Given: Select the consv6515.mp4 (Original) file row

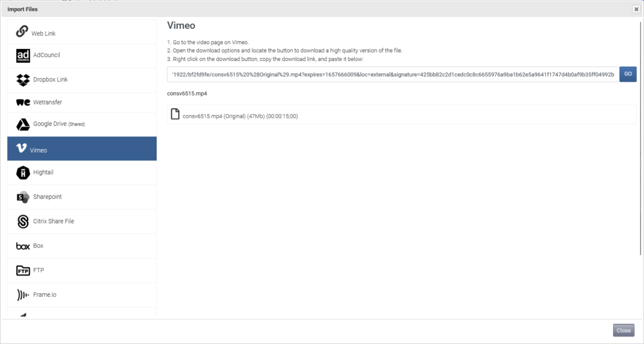Looking at the screenshot, I should point(401,114).
